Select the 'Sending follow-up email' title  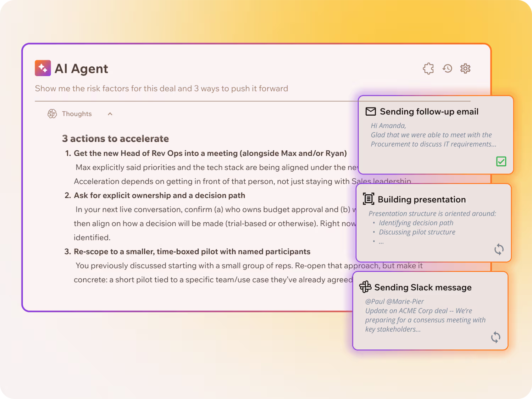pyautogui.click(x=429, y=112)
